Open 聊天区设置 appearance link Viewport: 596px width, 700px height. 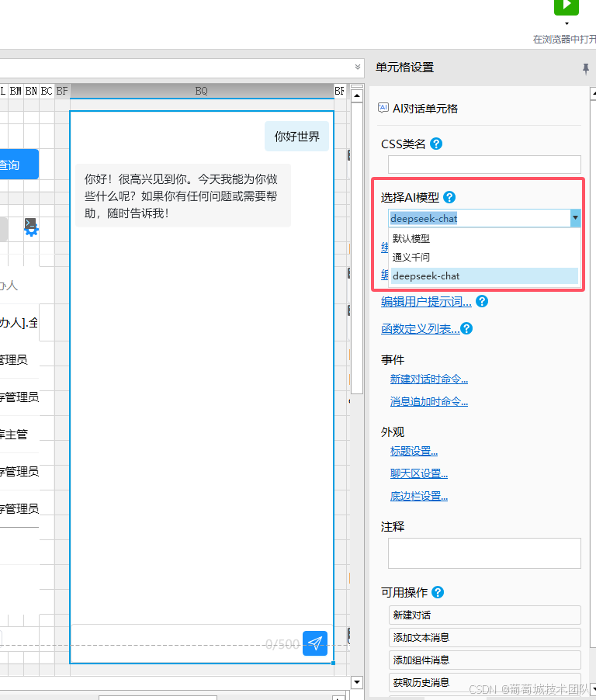(x=419, y=473)
